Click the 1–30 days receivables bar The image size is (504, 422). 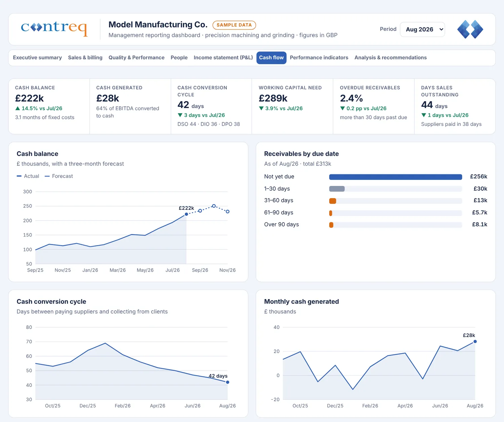[x=337, y=189]
